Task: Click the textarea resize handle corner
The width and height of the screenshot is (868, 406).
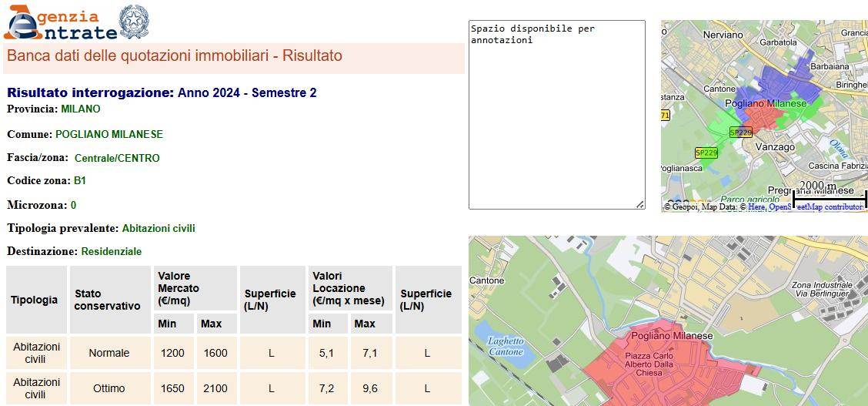Action: click(639, 204)
